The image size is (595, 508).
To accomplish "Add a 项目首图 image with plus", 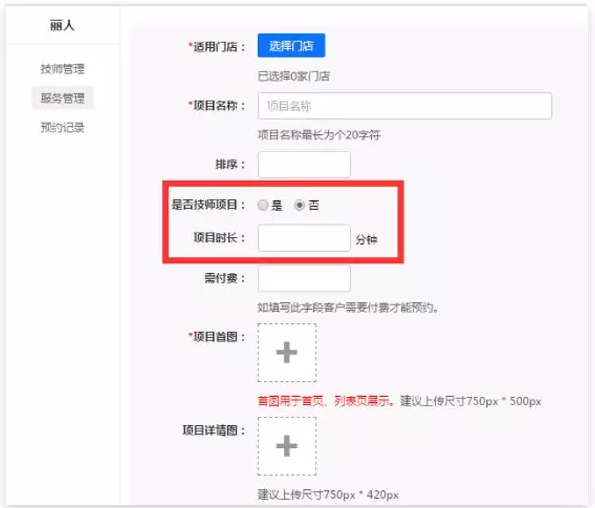I will (x=287, y=352).
